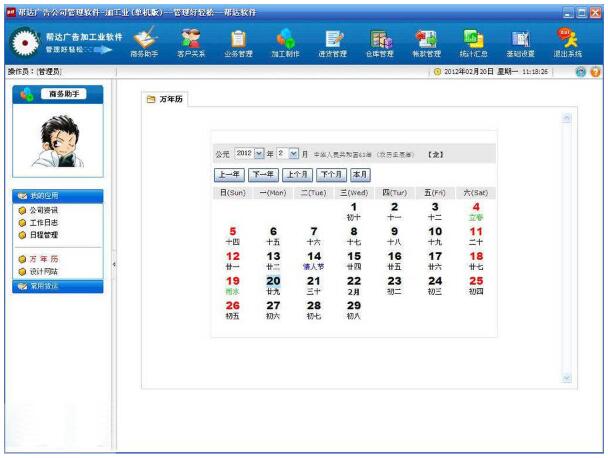Minimize the application window

pyautogui.click(x=568, y=13)
